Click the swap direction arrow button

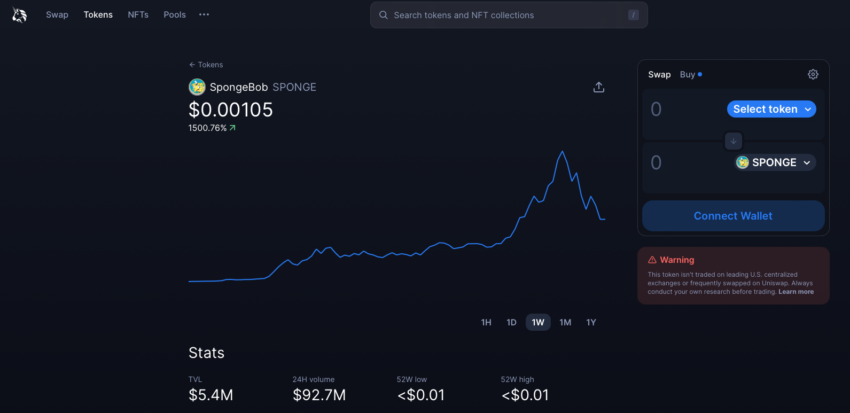tap(733, 141)
